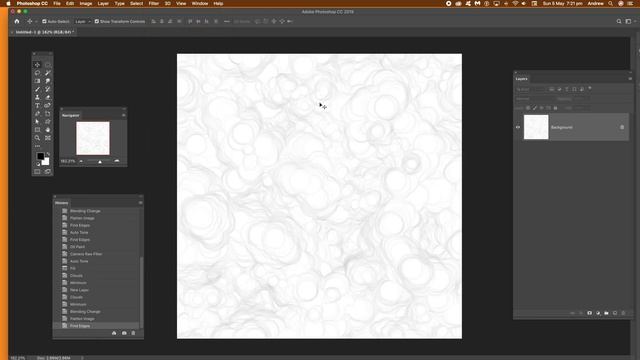Expand the status bar info arrow
Image resolution: width=640 pixels, height=360 pixels.
pyautogui.click(x=82, y=358)
